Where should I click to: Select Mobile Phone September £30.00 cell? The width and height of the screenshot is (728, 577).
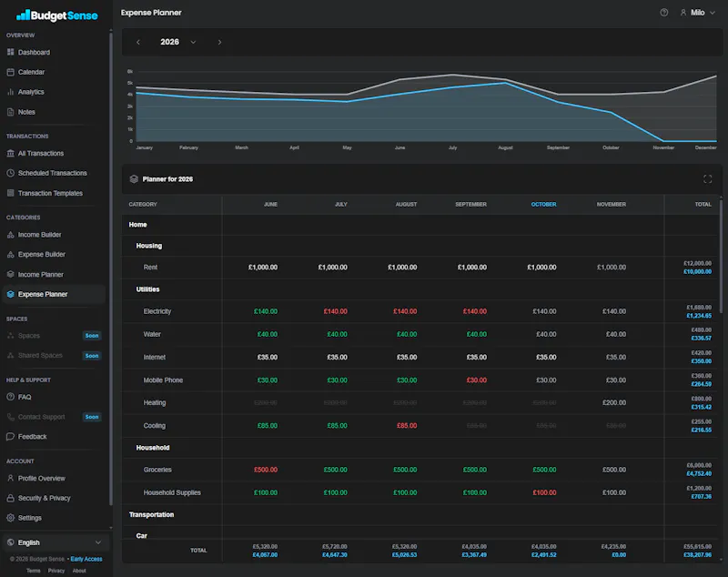click(x=476, y=380)
